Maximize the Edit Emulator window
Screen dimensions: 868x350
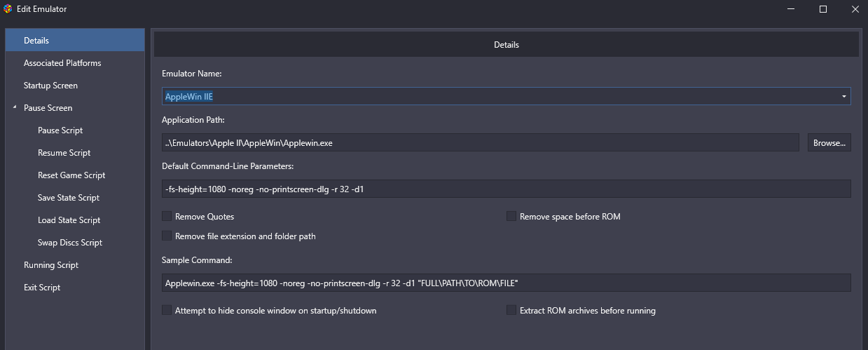point(823,9)
